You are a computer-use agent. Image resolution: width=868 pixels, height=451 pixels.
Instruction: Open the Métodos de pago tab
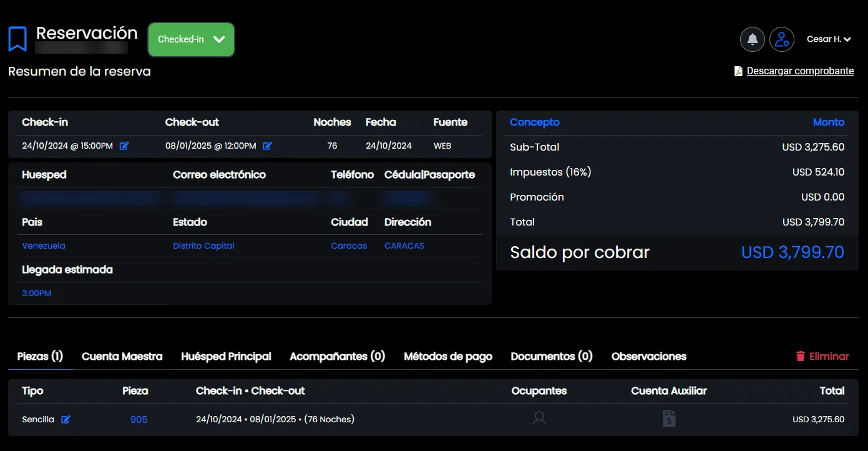coord(448,356)
